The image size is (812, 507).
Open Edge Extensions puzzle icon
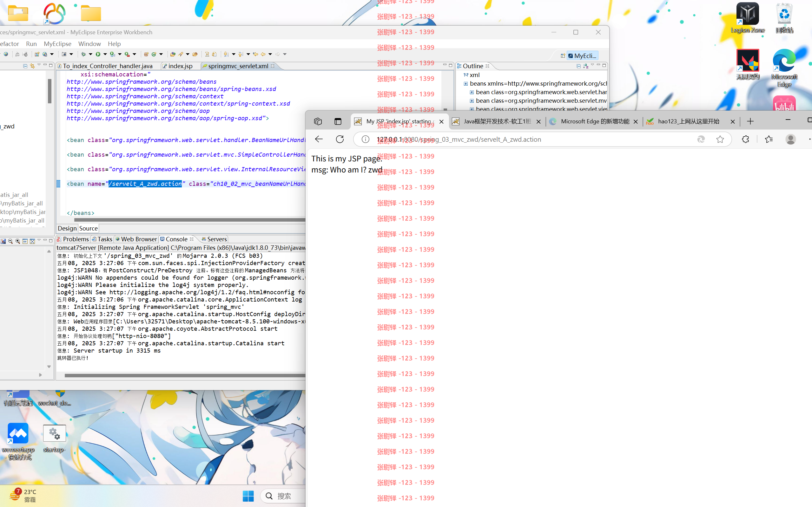746,139
